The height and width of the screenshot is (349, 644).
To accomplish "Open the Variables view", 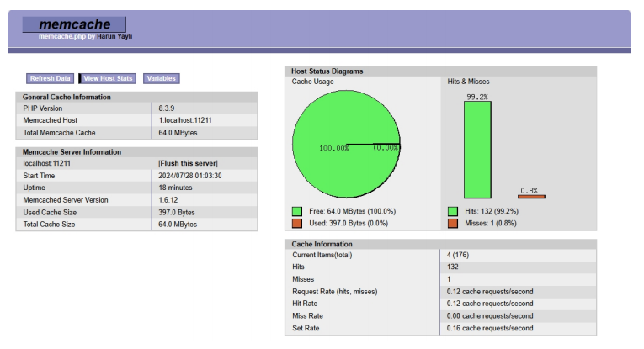I will click(162, 78).
